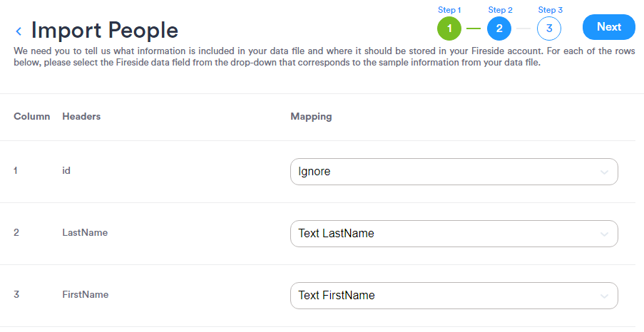The image size is (644, 332).
Task: Click the green Step 1 circle
Action: (x=449, y=28)
